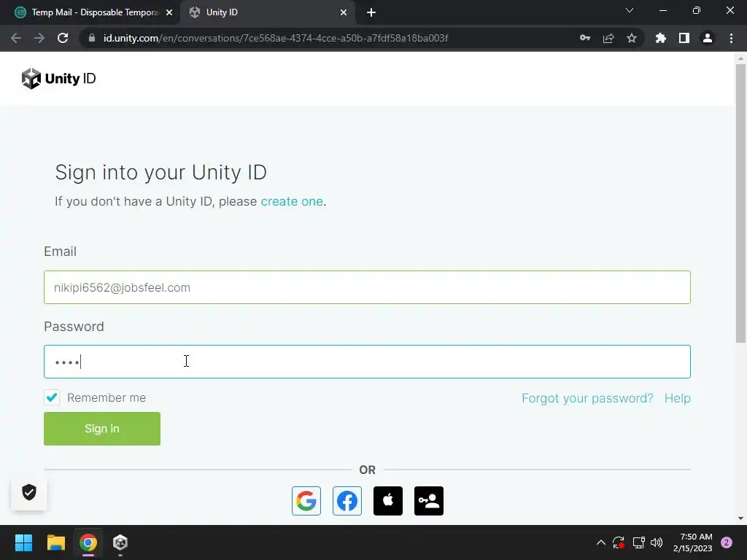Open Chrome tab search dropdown
This screenshot has width=747, height=560.
(x=630, y=10)
